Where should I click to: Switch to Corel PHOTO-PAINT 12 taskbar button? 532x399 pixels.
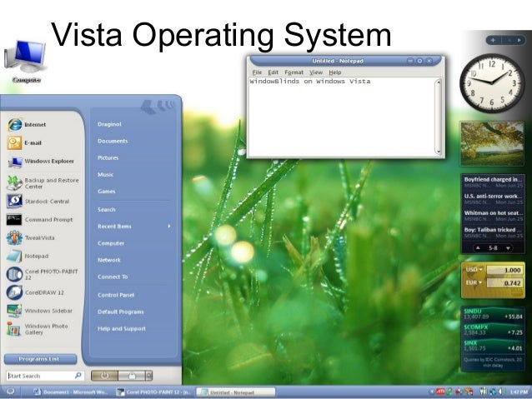click(x=153, y=392)
